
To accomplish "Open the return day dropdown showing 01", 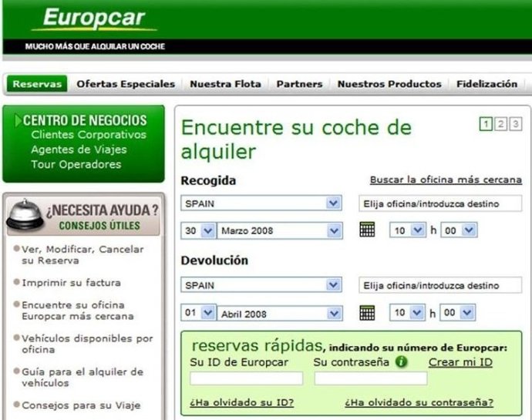I will 198,312.
